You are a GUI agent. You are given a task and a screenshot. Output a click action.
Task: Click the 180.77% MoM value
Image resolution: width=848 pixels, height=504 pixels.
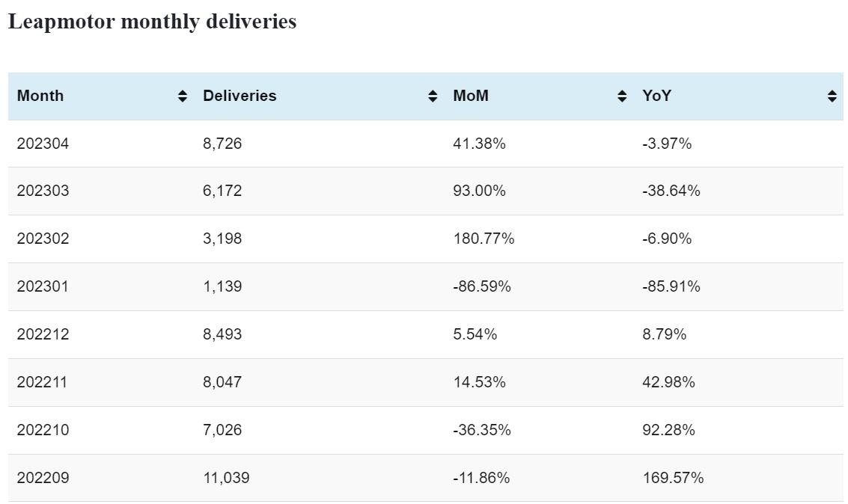pos(484,239)
